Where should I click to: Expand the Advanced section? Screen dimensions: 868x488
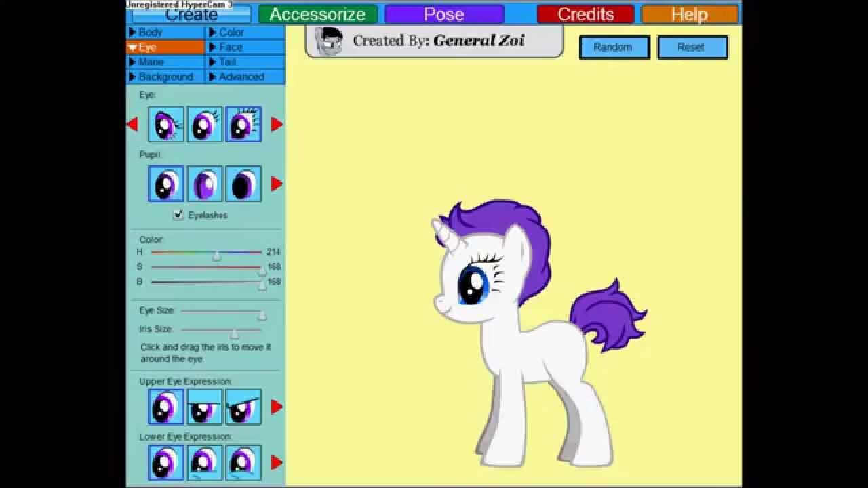point(245,77)
